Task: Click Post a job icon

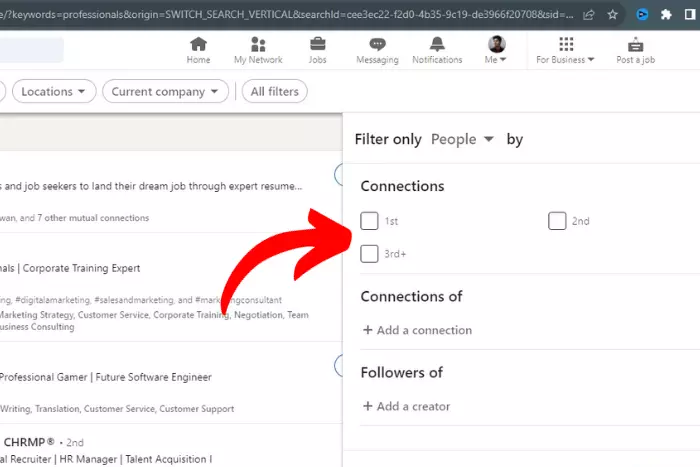Action: pyautogui.click(x=635, y=50)
